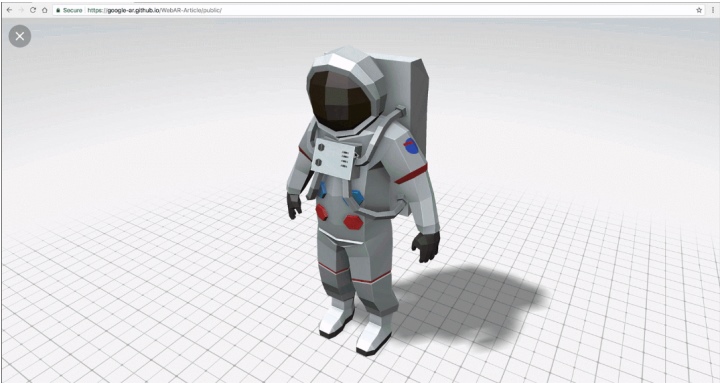Click the white chest control panel

tap(334, 159)
